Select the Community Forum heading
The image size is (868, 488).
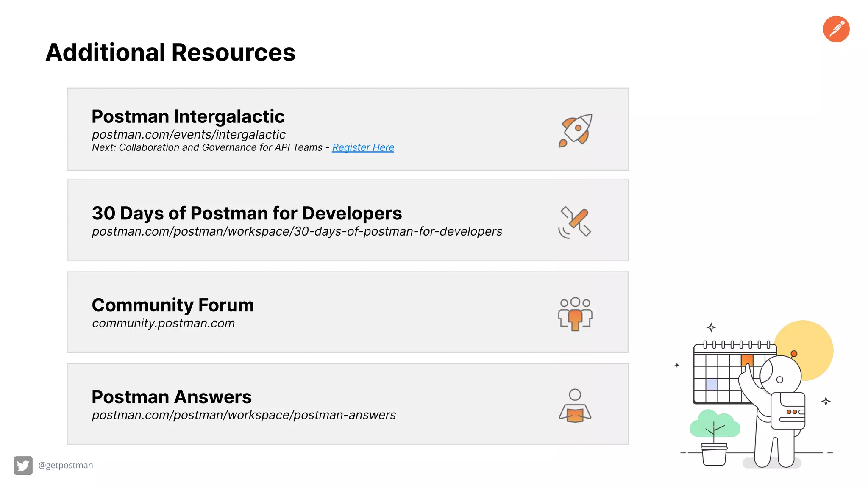pos(172,305)
